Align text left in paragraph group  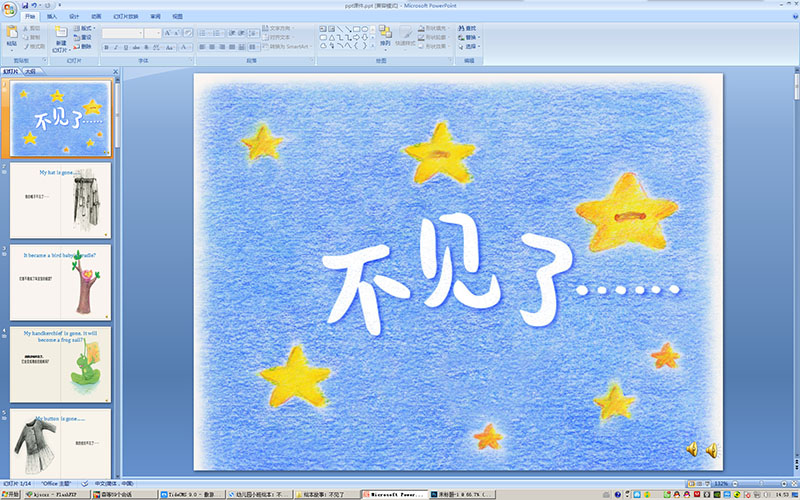[x=202, y=47]
